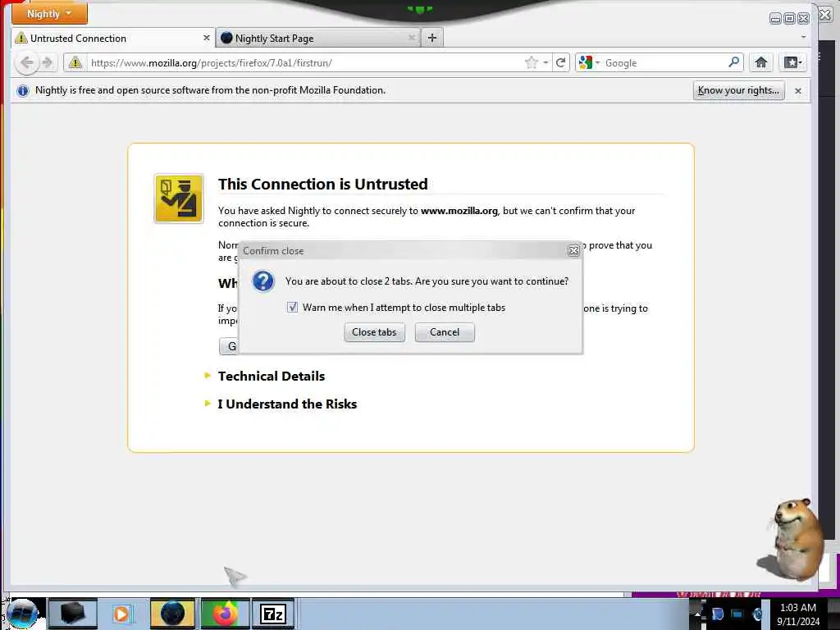Bookmark this page with the star icon

[531, 62]
